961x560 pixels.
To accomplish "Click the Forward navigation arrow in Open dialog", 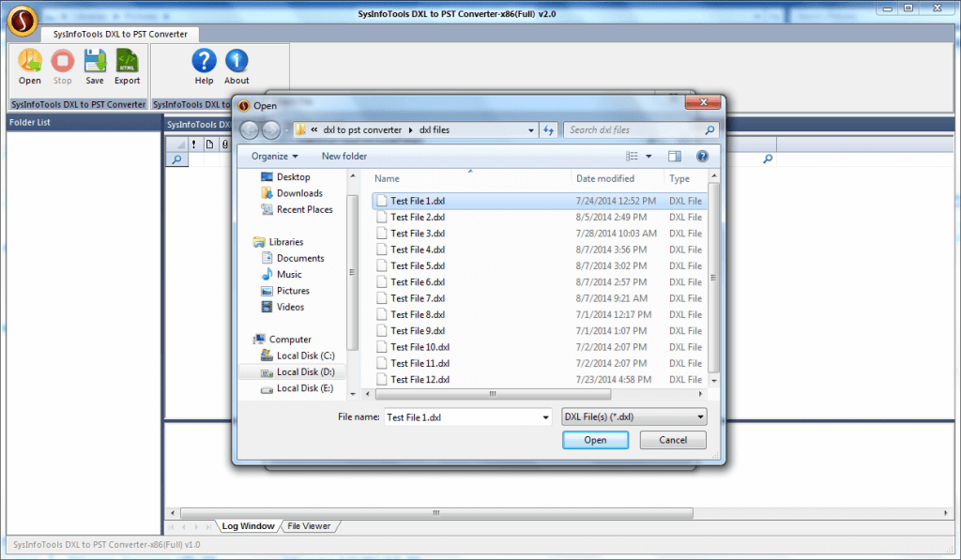I will [x=271, y=129].
